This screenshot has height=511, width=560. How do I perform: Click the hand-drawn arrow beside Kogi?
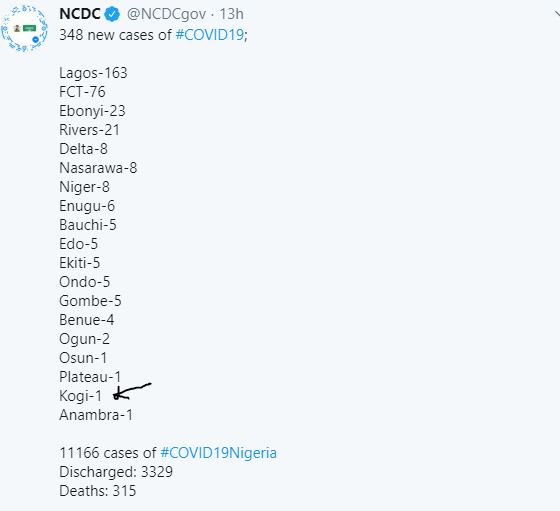tap(132, 391)
